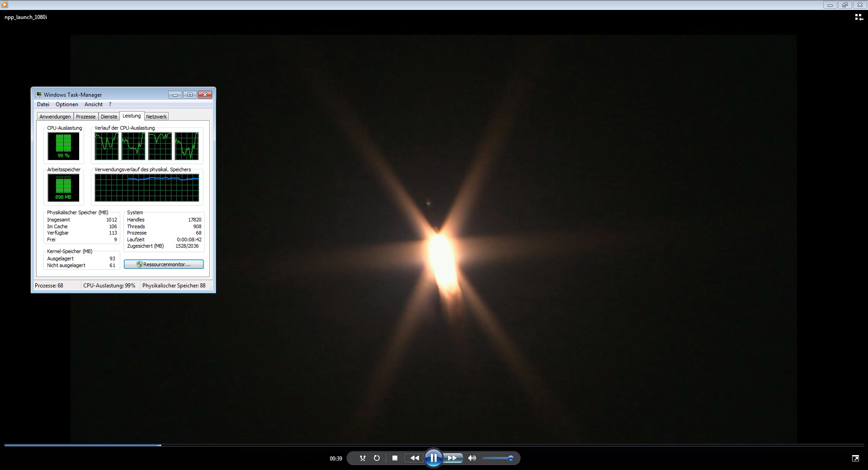Screen dimensions: 868x470
Task: Click the Task-Manager title bar icon
Action: click(38, 94)
